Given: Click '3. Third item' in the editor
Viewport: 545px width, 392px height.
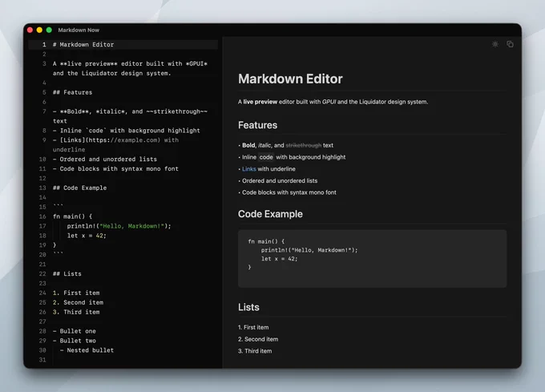Looking at the screenshot, I should pyautogui.click(x=76, y=312).
